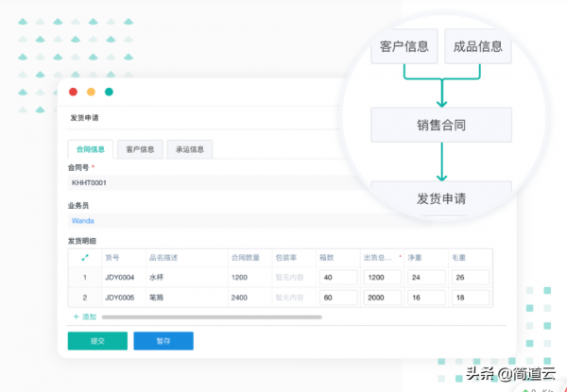
Task: Open the 客户信息 tab
Action: tap(140, 149)
